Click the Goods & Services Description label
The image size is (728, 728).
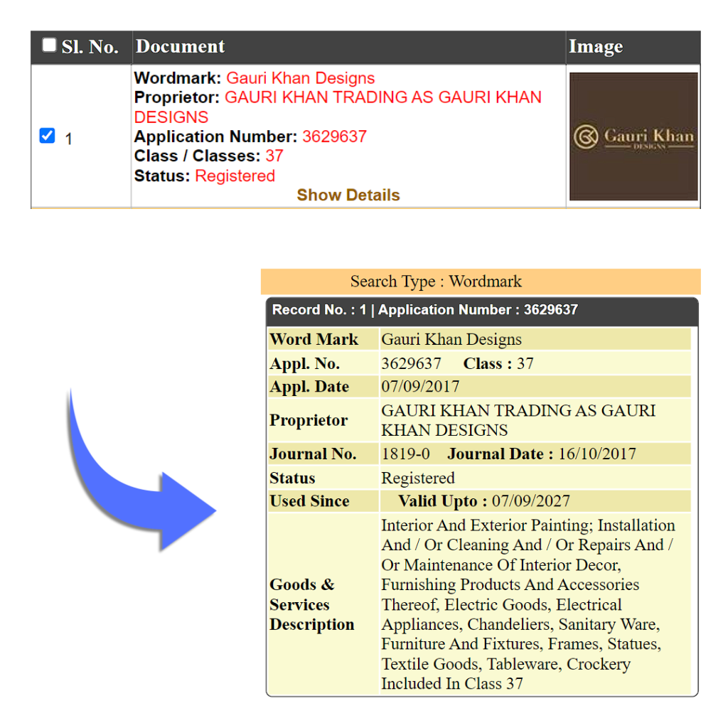pos(311,604)
